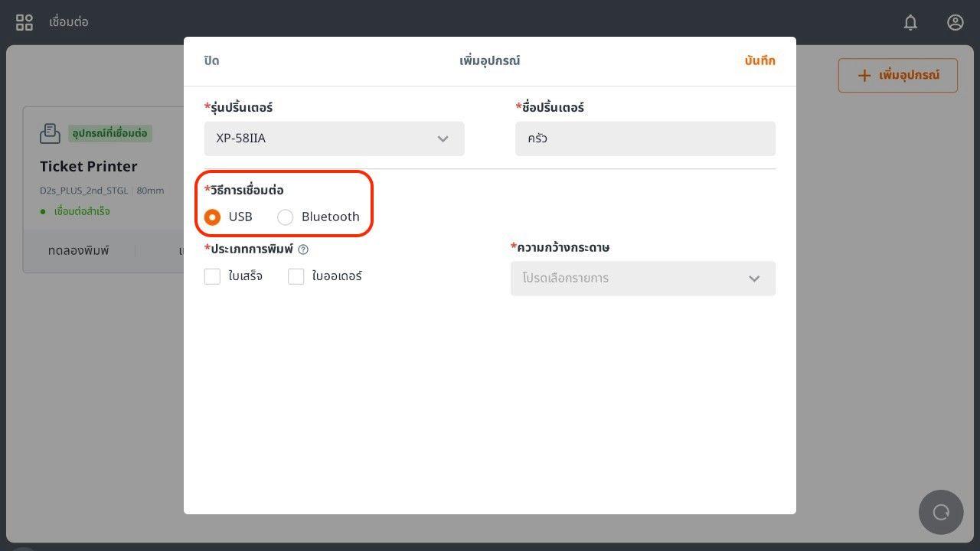Save the device with บันทึก
Image resolution: width=980 pixels, height=551 pixels.
(759, 60)
